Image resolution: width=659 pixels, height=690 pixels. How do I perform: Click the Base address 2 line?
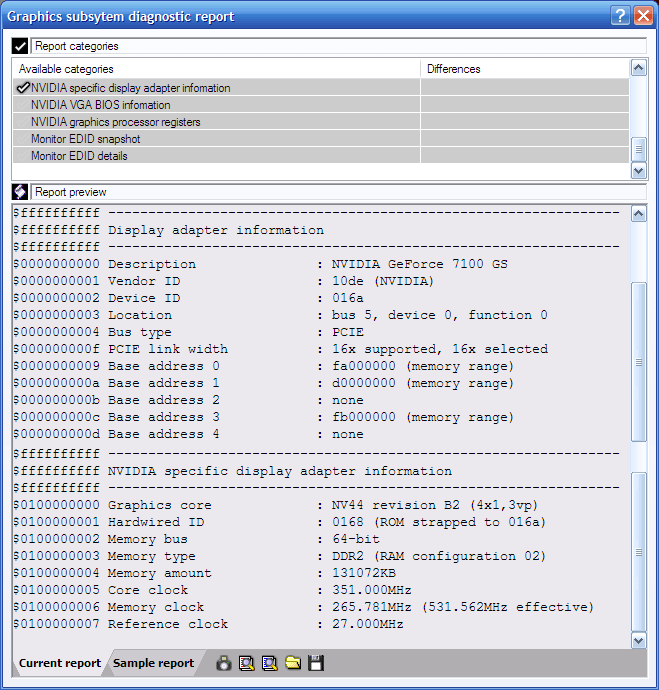pos(189,400)
